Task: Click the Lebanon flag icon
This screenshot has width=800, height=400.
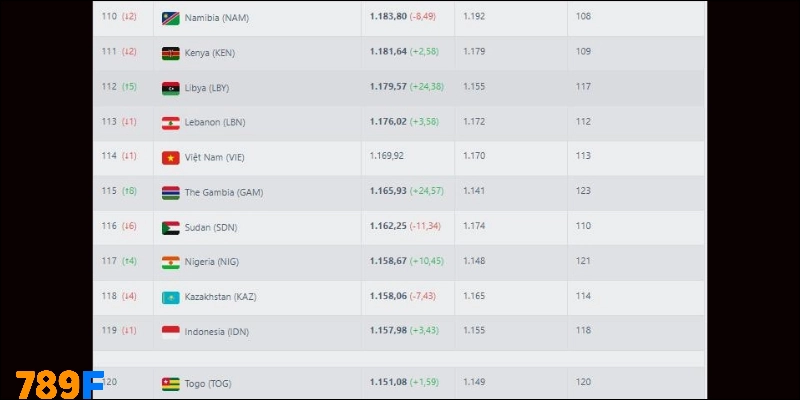Action: tap(171, 123)
